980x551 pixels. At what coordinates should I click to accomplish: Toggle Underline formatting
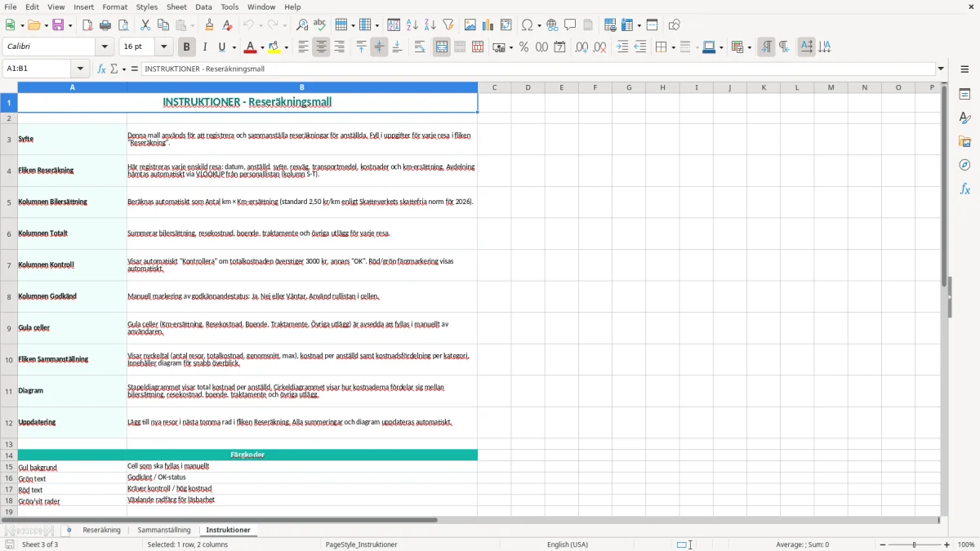(x=221, y=47)
